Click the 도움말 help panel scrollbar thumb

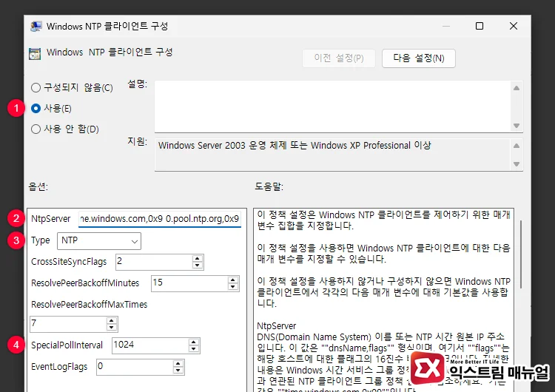(521, 254)
